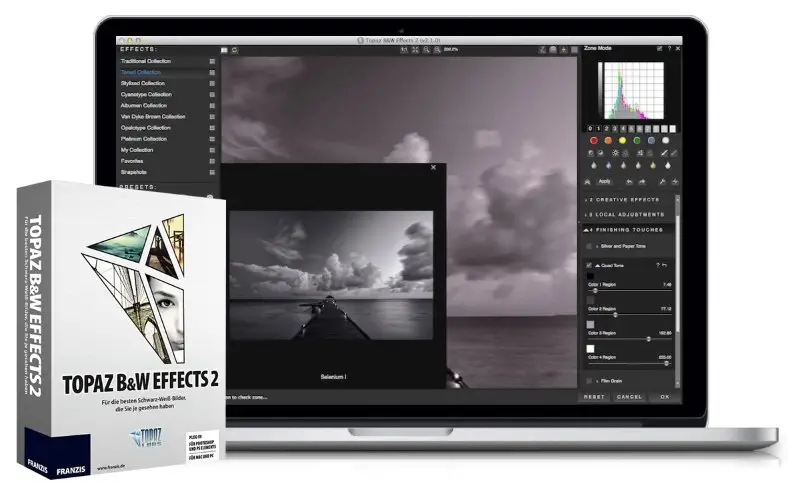
Task: Choose the red color filter circle
Action: point(594,140)
